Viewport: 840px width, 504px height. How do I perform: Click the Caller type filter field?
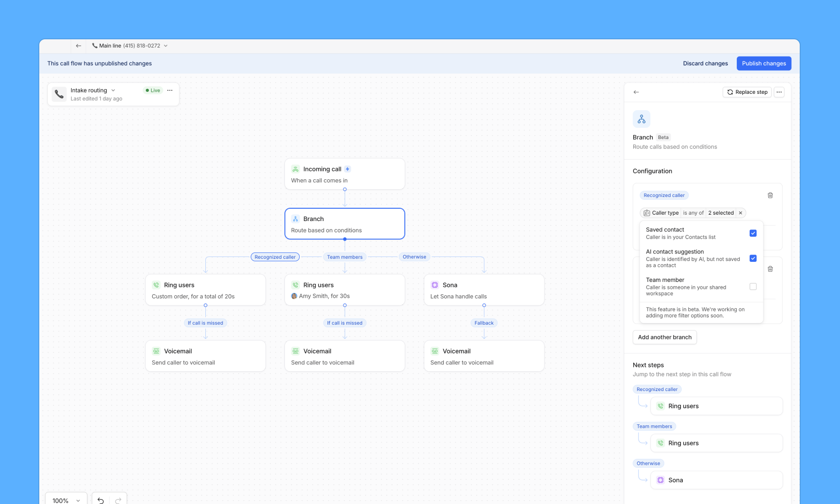click(x=661, y=213)
